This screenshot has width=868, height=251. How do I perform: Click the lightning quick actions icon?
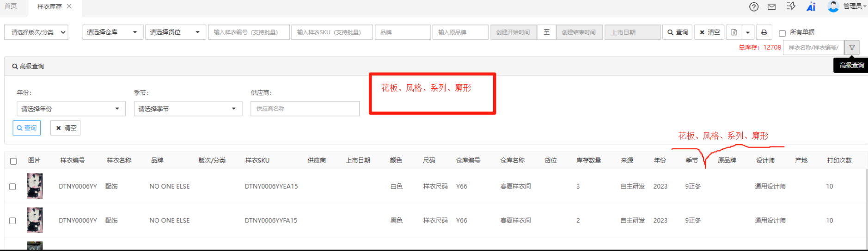791,6
